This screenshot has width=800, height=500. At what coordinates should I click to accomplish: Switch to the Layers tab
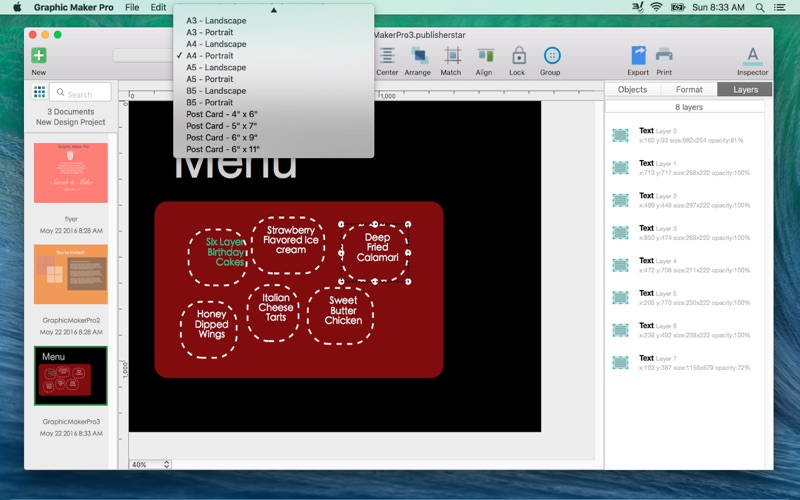[745, 89]
